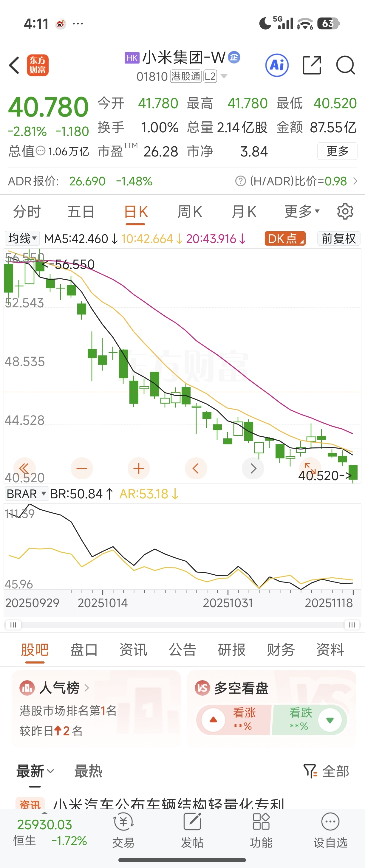Image resolution: width=365 pixels, height=868 pixels.
Task: Jump to earliest with double-left arrow
Action: click(24, 468)
